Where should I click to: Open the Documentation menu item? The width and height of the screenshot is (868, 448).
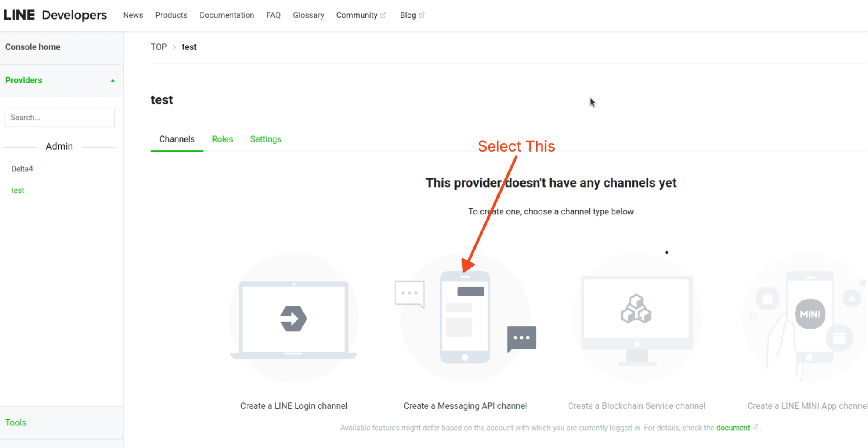tap(227, 15)
